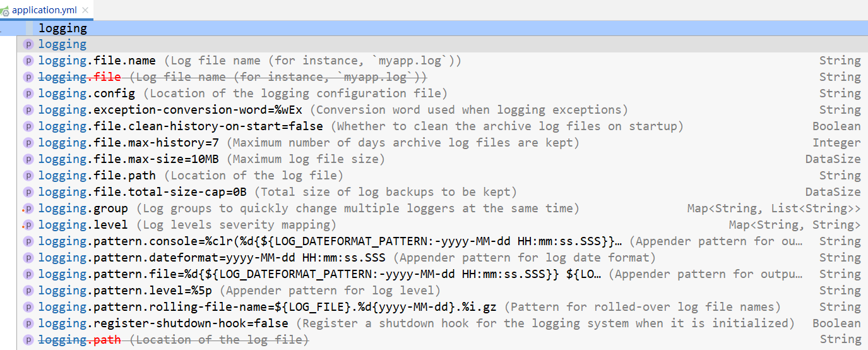
Task: Click the red-dotted property icon for logging.level
Action: coord(28,225)
